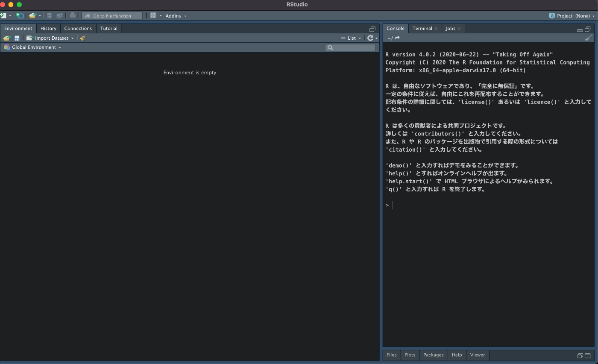The height and width of the screenshot is (364, 598).
Task: Click the 'Environment is empty' message text
Action: click(190, 73)
